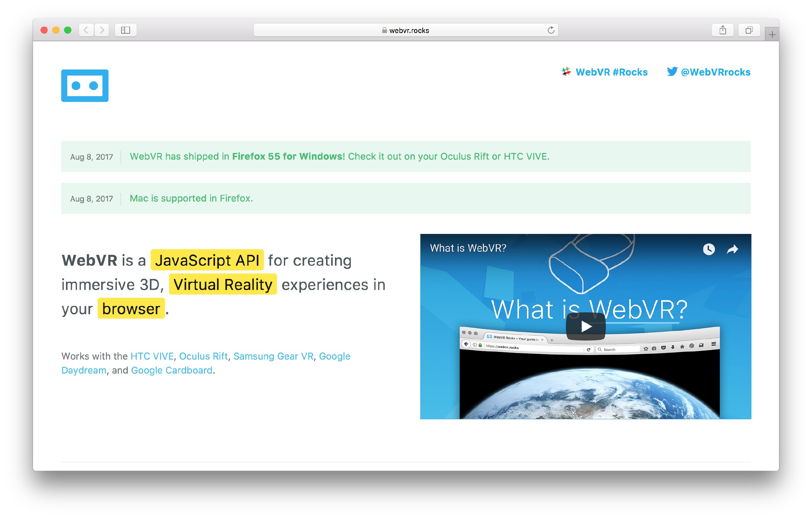Viewport: 812px width, 518px height.
Task: Click the webvr.rocks address bar
Action: click(406, 30)
